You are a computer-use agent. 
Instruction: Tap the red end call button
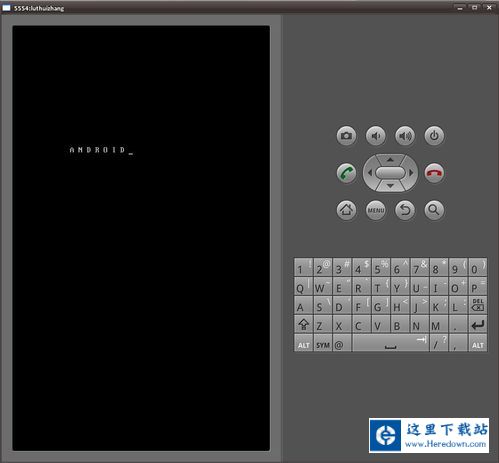click(x=434, y=173)
